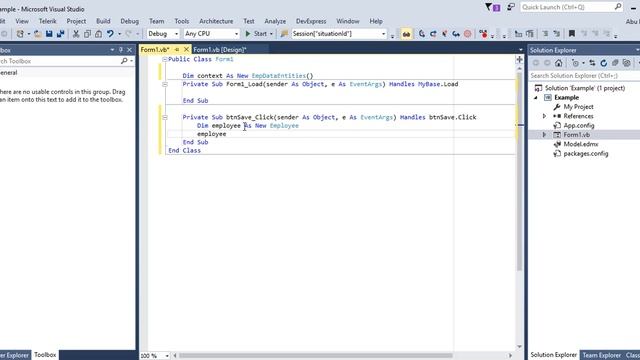Click the feedback icon beside Quick Launch
640x360 pixels.
click(x=511, y=7)
